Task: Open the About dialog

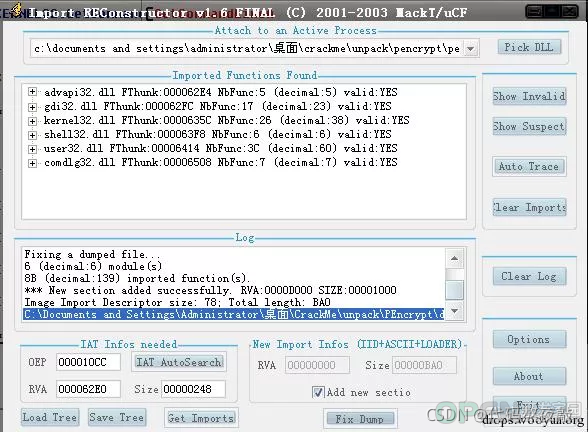Action: click(x=529, y=376)
